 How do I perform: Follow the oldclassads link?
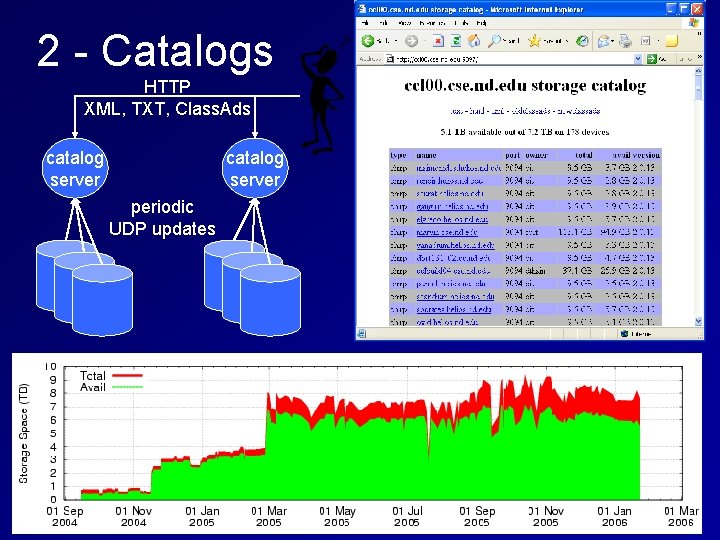tap(531, 111)
